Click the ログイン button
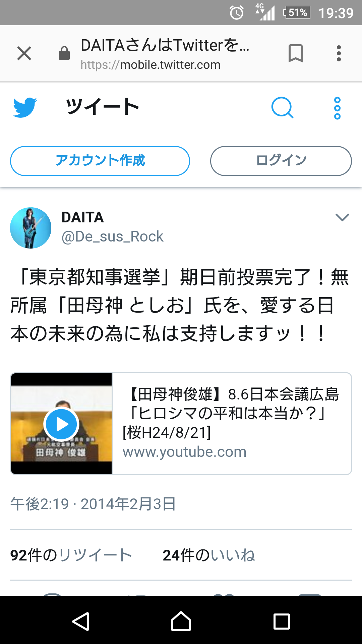362x644 pixels. (x=281, y=161)
